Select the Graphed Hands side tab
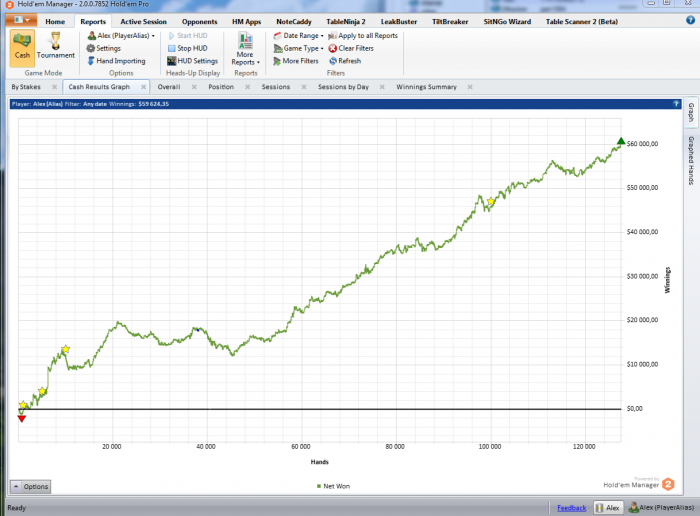Viewport: 700px width, 516px height. 691,161
